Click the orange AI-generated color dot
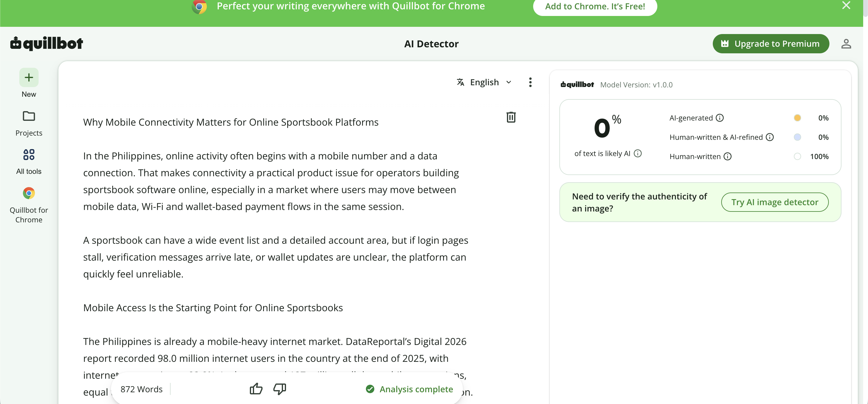The height and width of the screenshot is (404, 868). pyautogui.click(x=797, y=118)
